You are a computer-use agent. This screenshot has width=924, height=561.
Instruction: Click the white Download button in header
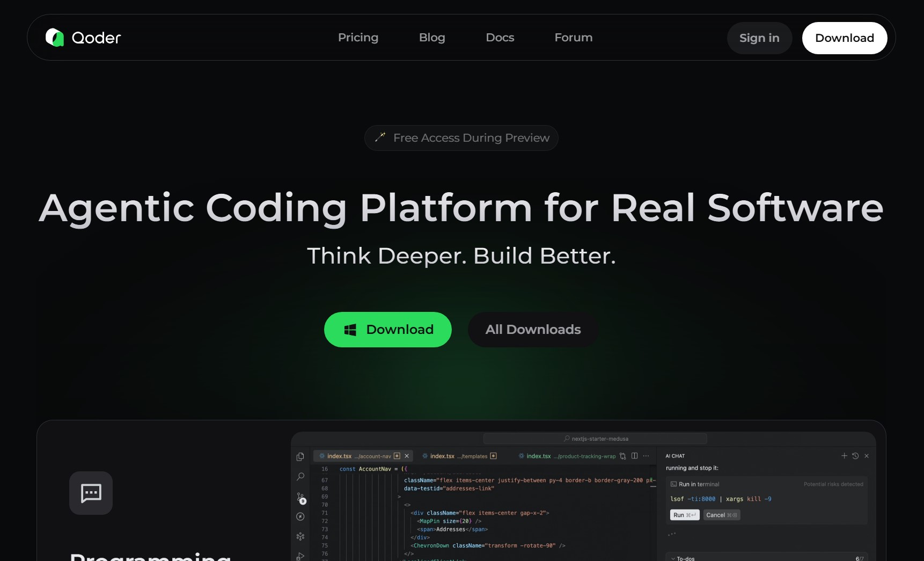point(845,38)
